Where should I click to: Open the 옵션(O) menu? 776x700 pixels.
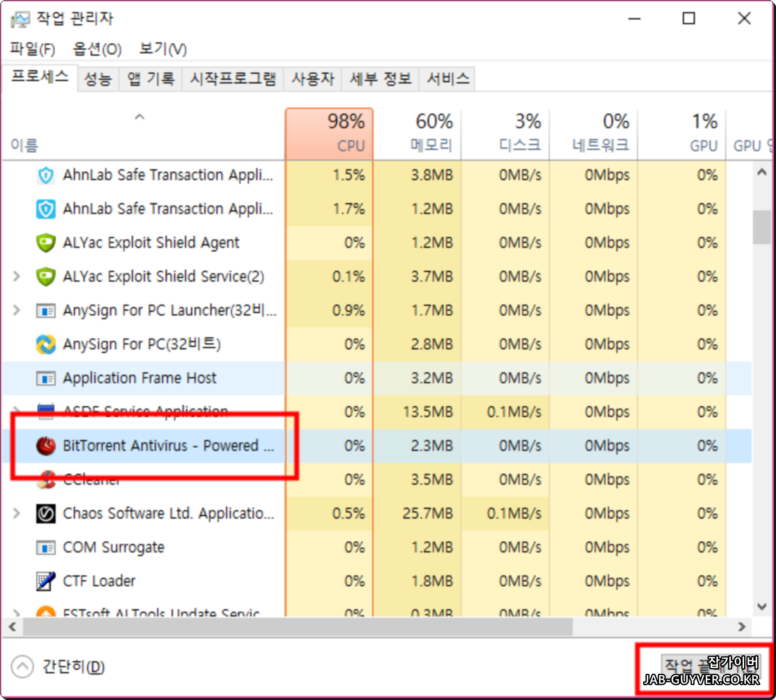[x=97, y=49]
